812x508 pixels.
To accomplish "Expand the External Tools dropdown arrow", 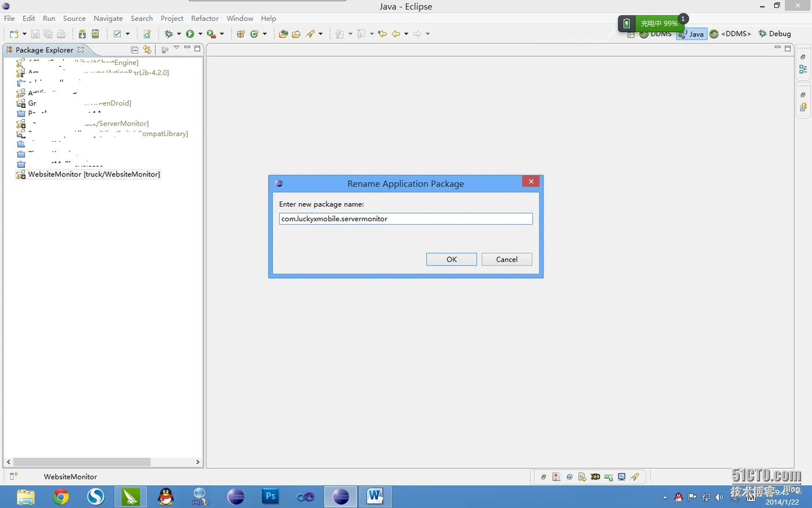I will tap(222, 34).
